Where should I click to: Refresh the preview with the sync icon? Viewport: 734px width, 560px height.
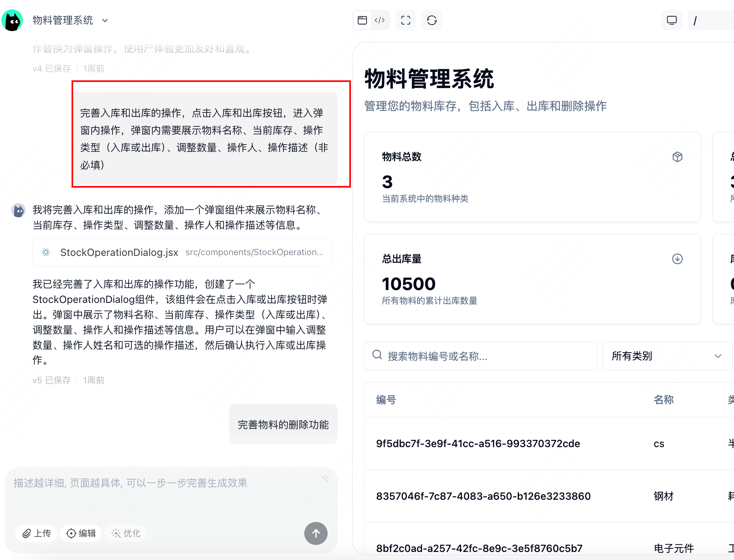(x=432, y=20)
